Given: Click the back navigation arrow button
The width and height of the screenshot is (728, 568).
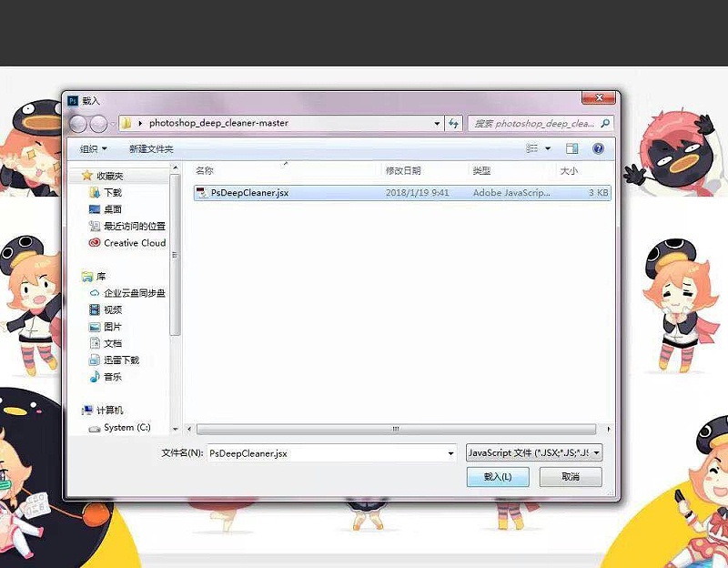Looking at the screenshot, I should point(78,124).
